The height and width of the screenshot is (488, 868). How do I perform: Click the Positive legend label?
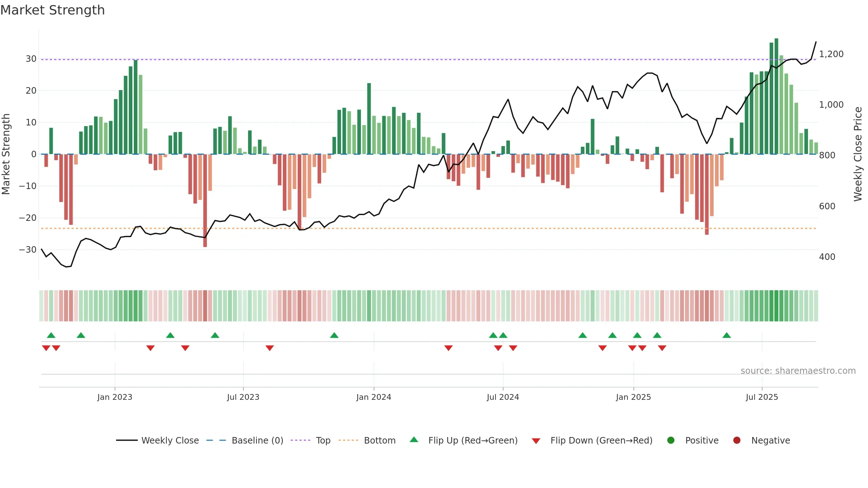(x=702, y=440)
